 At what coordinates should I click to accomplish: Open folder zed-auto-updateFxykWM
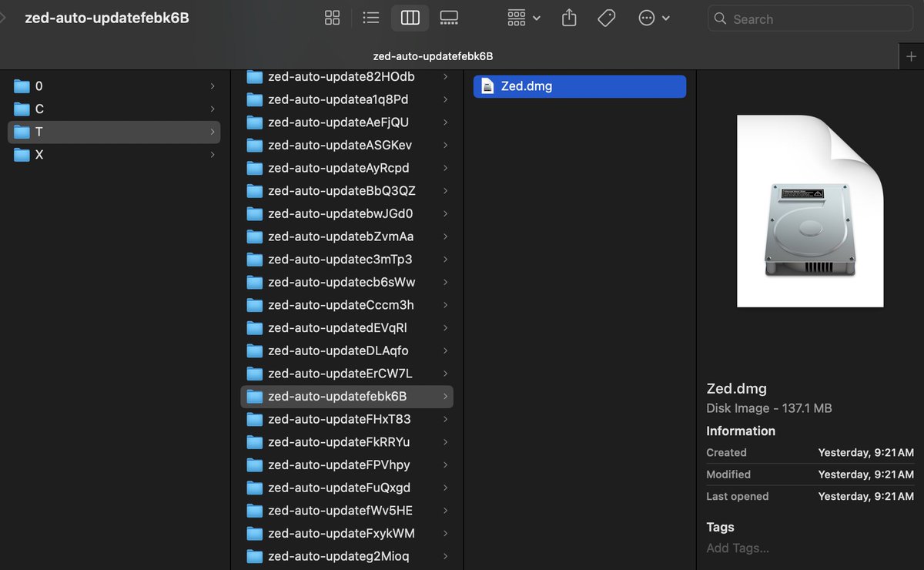pyautogui.click(x=346, y=533)
